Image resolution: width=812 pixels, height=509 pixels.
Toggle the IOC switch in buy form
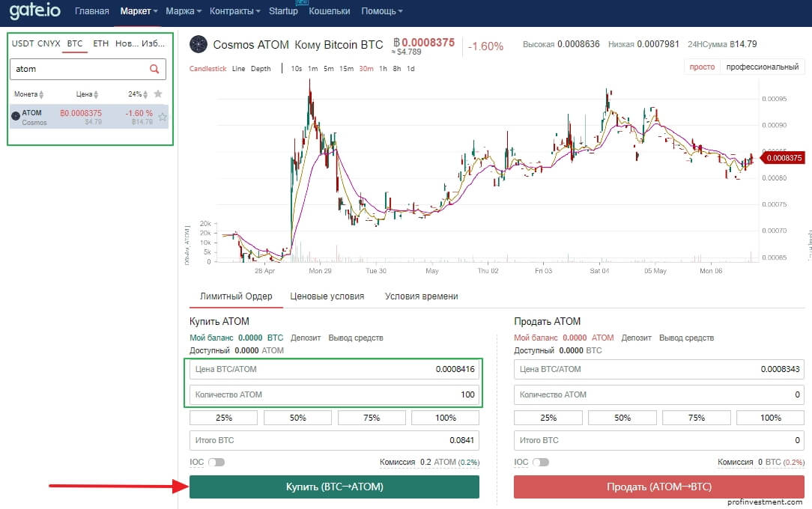pyautogui.click(x=216, y=462)
